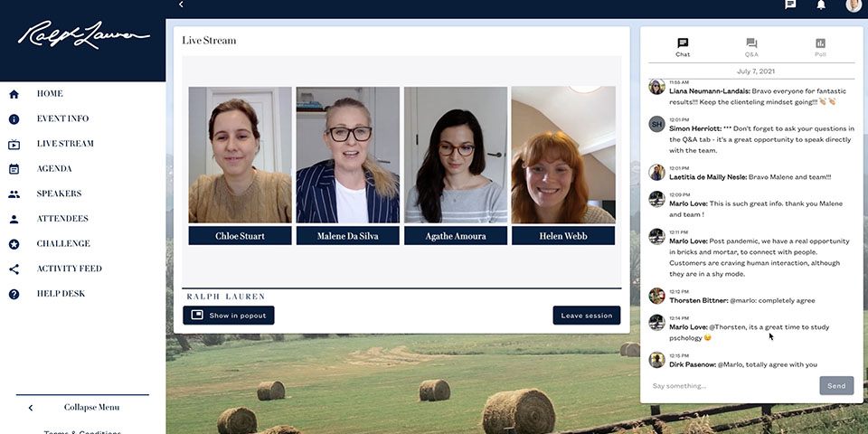The width and height of the screenshot is (868, 434).
Task: Click the Chloe Stuart name label
Action: pyautogui.click(x=241, y=236)
